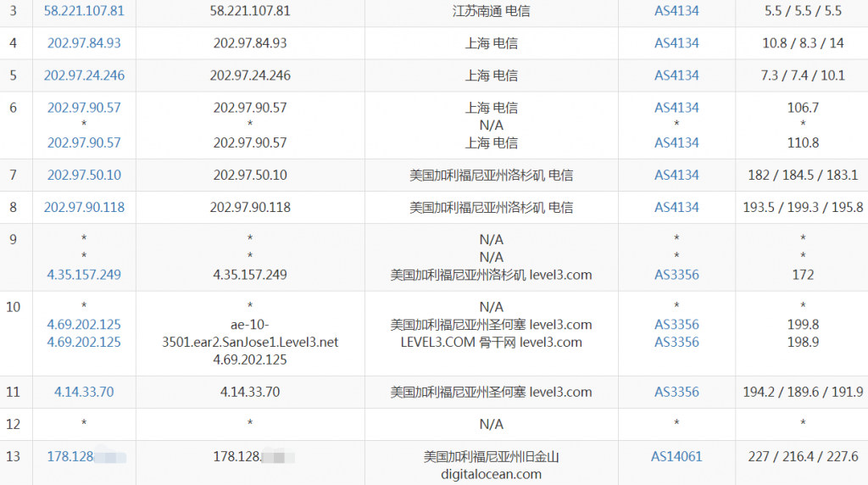Image resolution: width=868 pixels, height=485 pixels.
Task: Open the AS4134 link in hop 8
Action: tap(676, 207)
